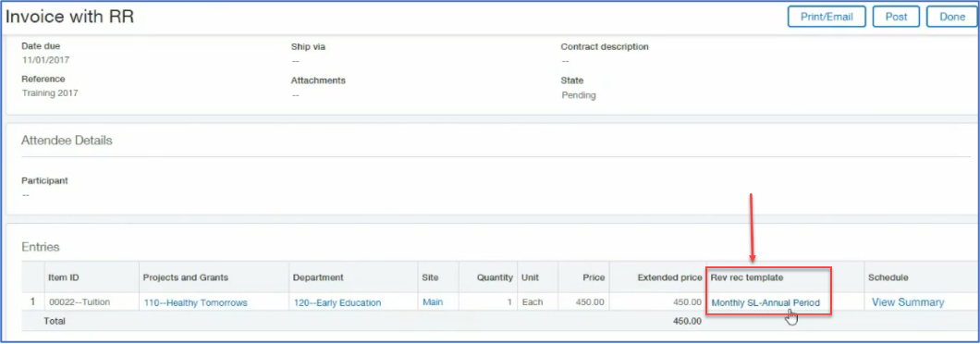Click the Attachments label
The width and height of the screenshot is (980, 344).
click(318, 80)
